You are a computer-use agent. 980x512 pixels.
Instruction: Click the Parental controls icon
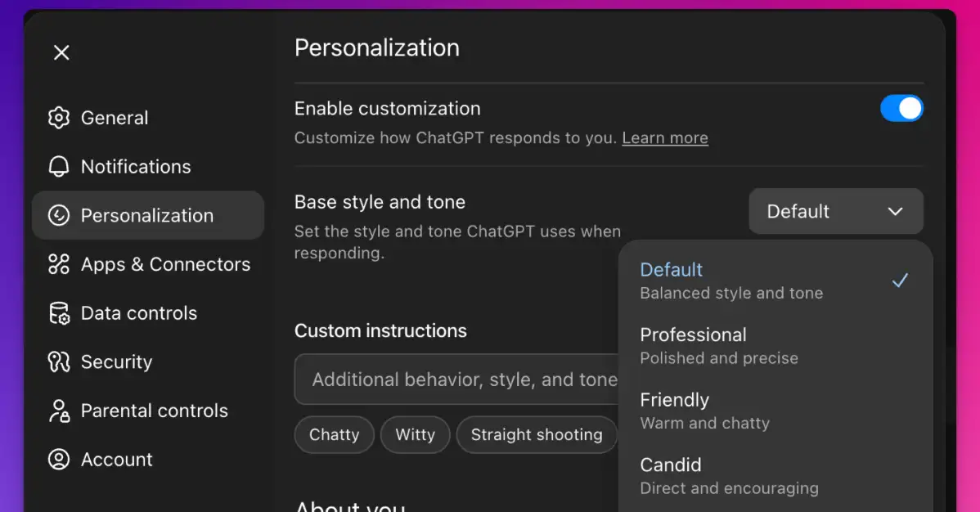point(59,411)
